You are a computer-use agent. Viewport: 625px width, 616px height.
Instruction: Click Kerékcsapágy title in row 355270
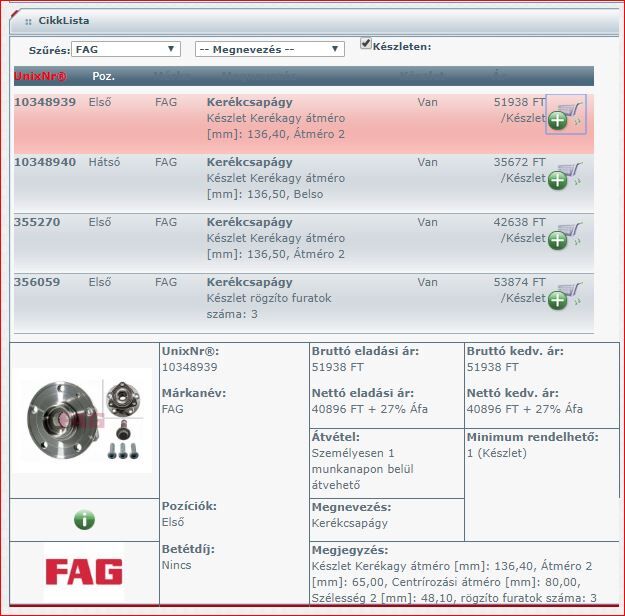pos(250,222)
